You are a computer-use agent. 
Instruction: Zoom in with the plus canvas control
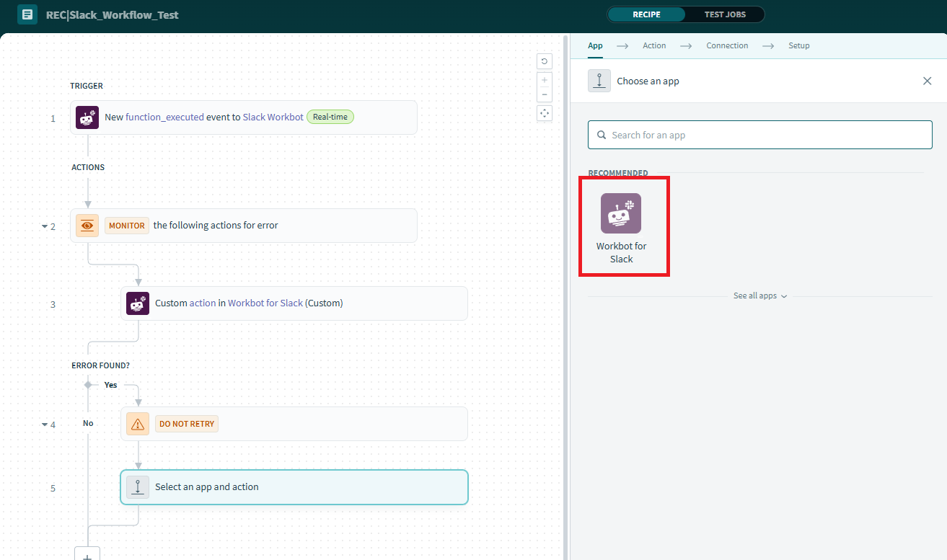click(x=545, y=80)
